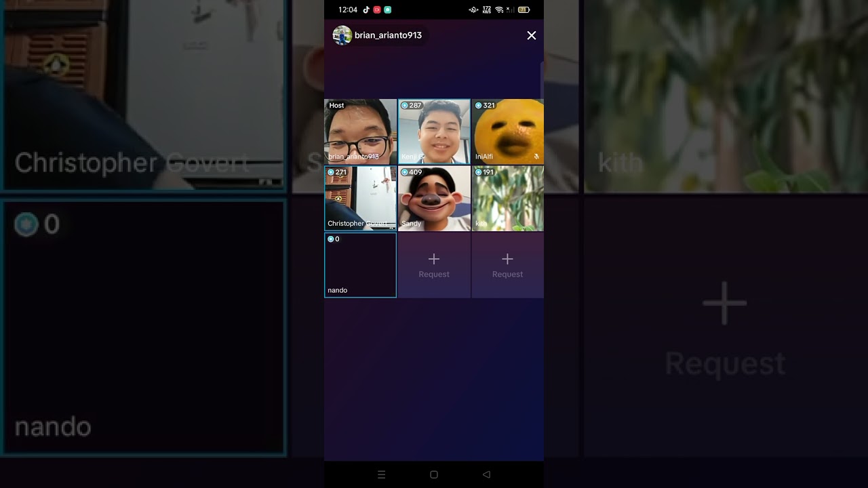Request the guest slot below kith's tile

pyautogui.click(x=508, y=265)
